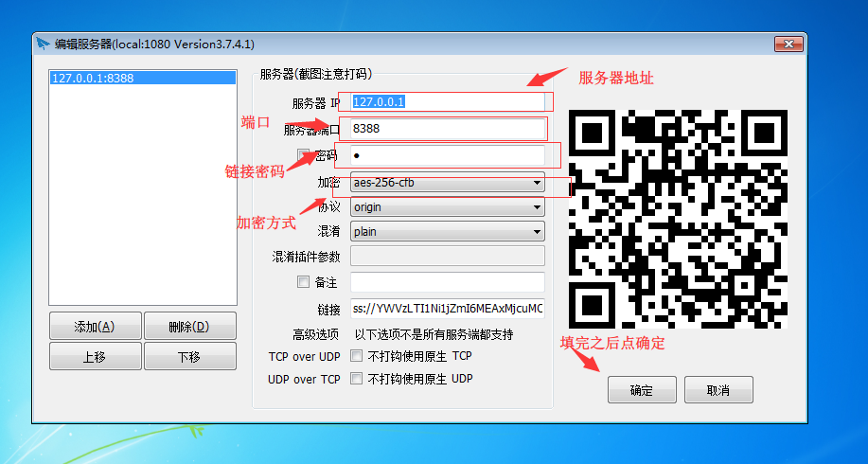The image size is (868, 464).
Task: Toggle the remarks (备注) checkbox
Action: coord(303,282)
